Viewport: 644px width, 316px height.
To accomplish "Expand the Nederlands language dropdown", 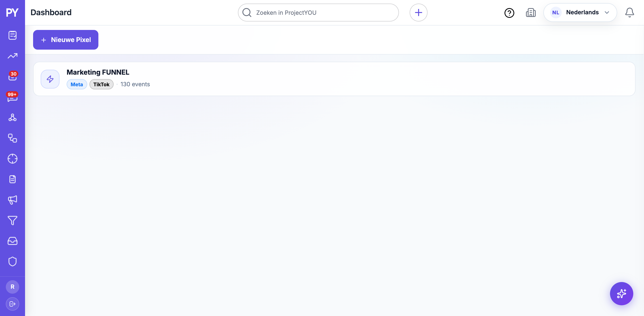I will point(580,13).
